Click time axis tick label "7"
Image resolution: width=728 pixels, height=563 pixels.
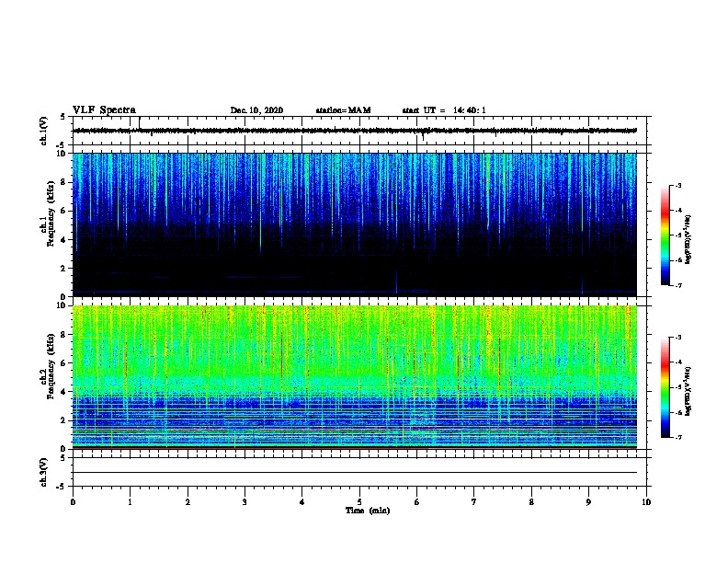pos(474,502)
